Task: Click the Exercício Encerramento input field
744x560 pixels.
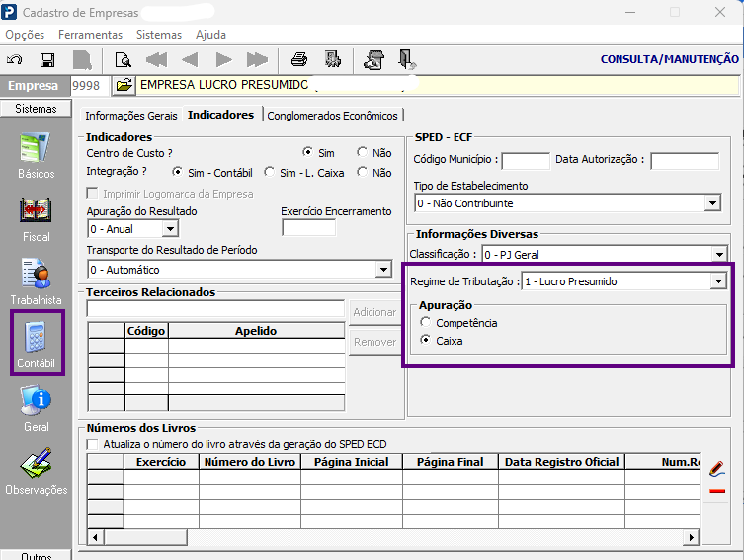Action: pyautogui.click(x=308, y=227)
